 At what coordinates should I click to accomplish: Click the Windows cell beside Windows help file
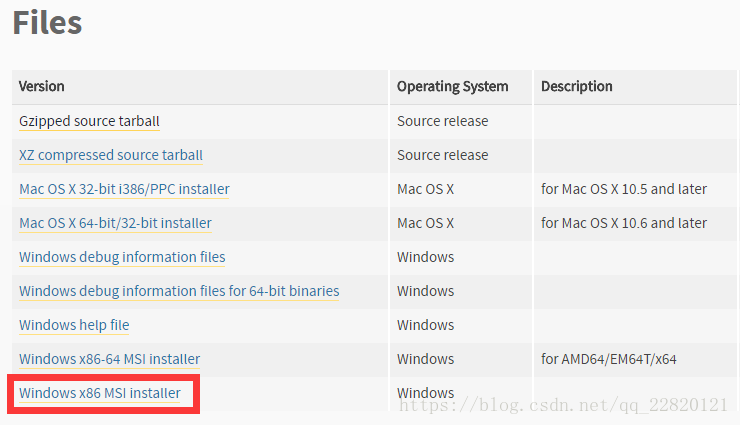click(425, 325)
